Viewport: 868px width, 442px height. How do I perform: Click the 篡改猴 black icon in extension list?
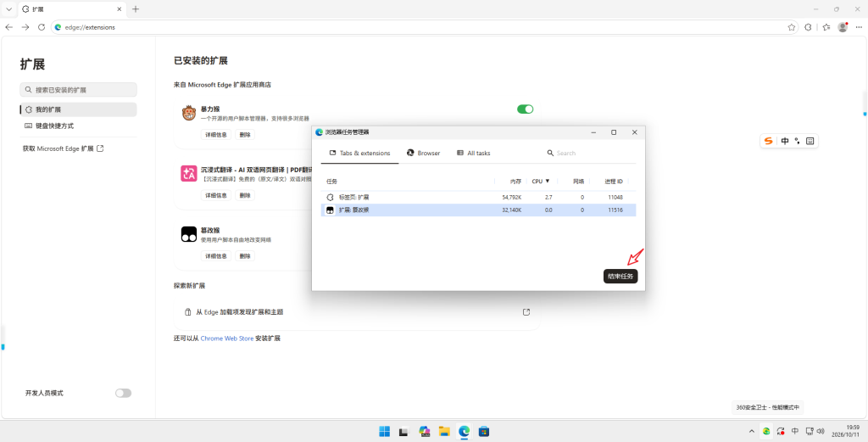[189, 234]
